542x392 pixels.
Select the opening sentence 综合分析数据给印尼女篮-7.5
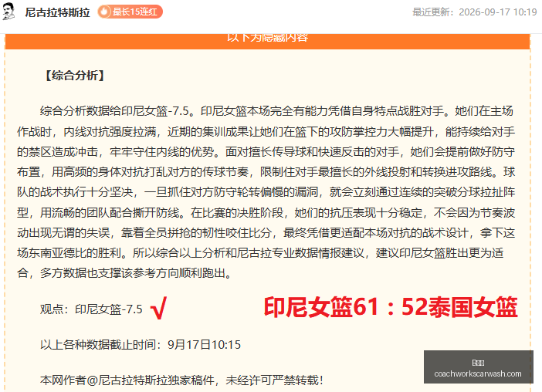[117, 111]
